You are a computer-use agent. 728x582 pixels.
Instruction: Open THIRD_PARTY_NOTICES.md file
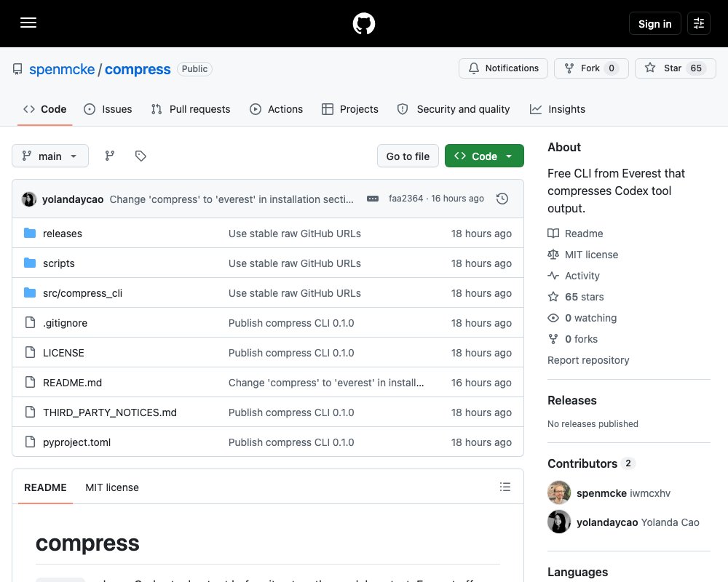110,412
